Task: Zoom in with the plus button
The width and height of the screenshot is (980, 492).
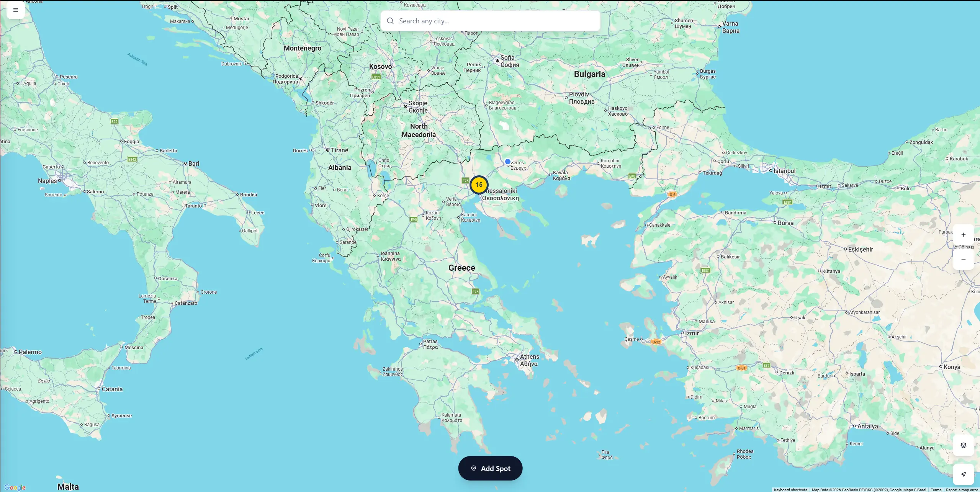Action: coord(963,235)
